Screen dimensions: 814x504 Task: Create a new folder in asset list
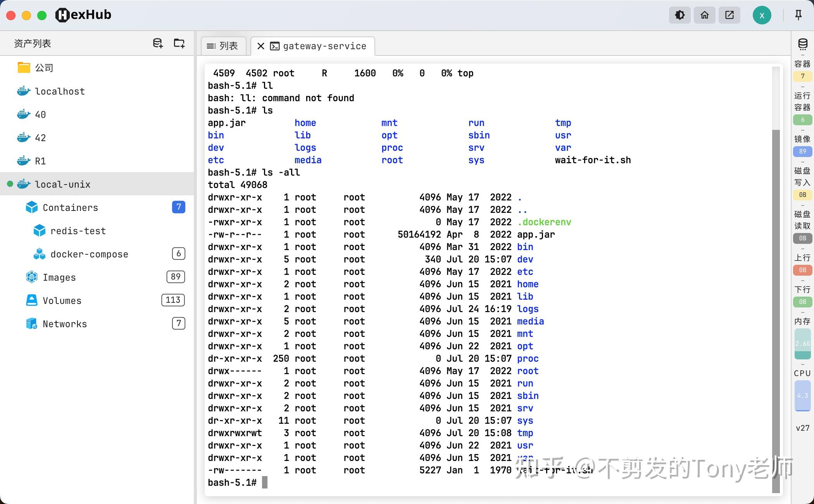point(179,43)
